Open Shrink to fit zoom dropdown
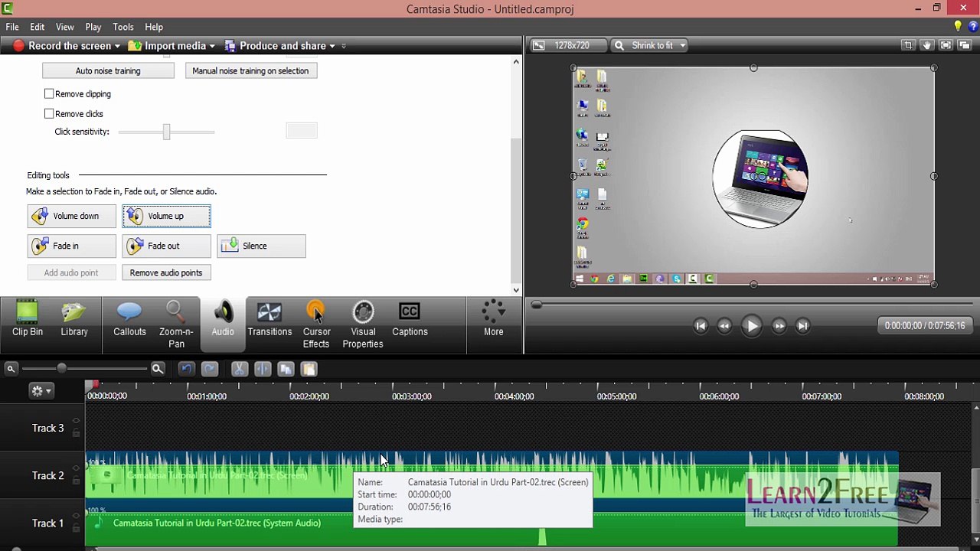Viewport: 980px width, 551px height. coord(650,46)
